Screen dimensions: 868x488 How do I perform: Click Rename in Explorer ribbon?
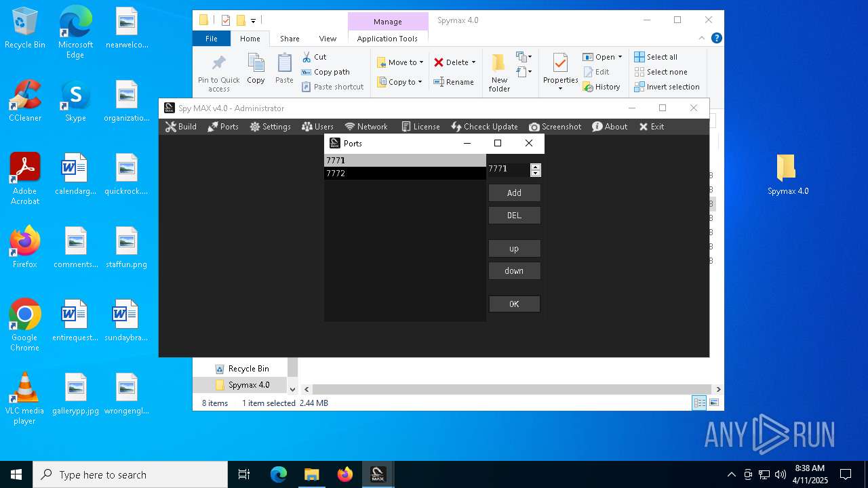point(454,82)
